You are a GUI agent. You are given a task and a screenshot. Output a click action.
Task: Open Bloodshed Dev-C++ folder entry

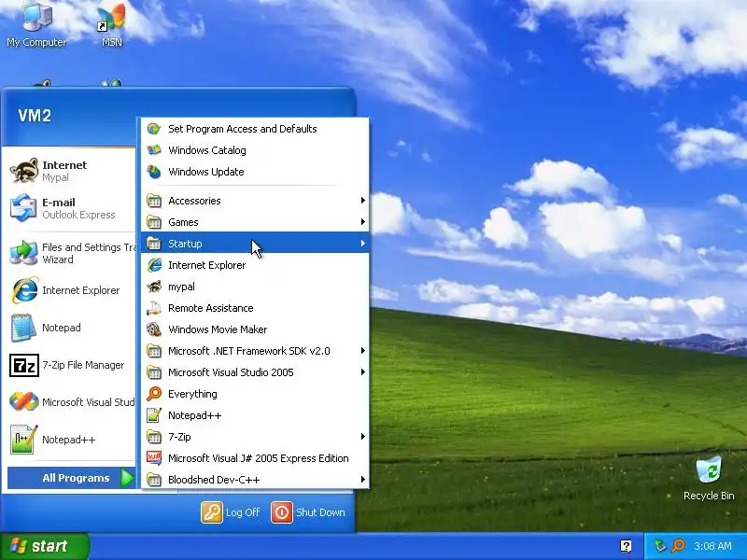tap(255, 479)
